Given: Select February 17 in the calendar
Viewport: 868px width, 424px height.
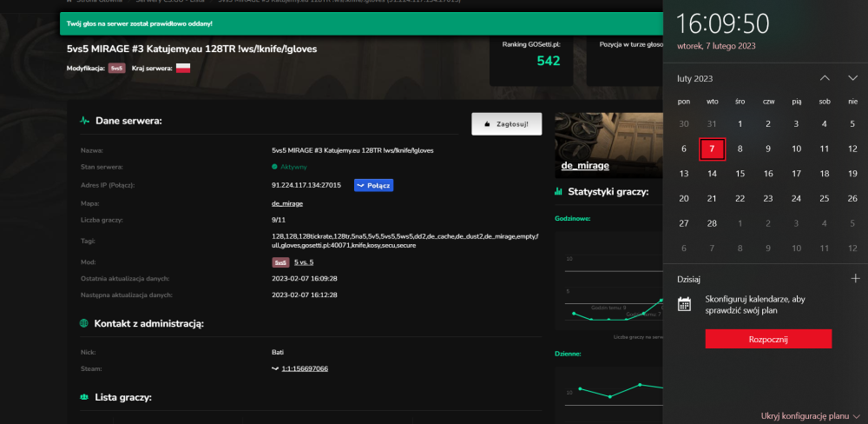Looking at the screenshot, I should point(796,174).
